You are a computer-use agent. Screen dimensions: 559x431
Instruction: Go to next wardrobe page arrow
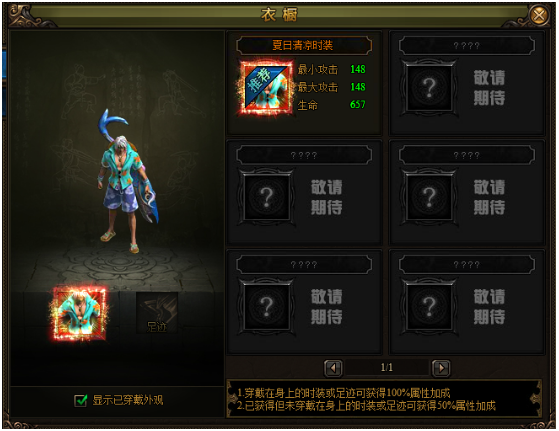tap(441, 368)
